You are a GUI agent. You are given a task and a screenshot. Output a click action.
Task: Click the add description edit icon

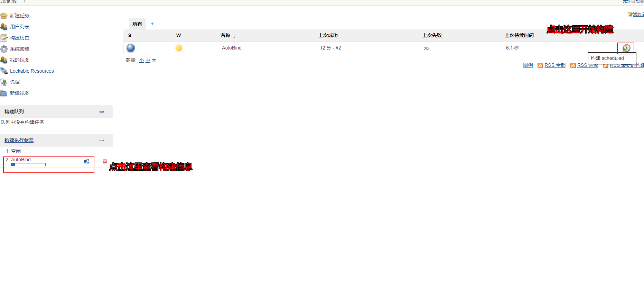click(x=631, y=15)
